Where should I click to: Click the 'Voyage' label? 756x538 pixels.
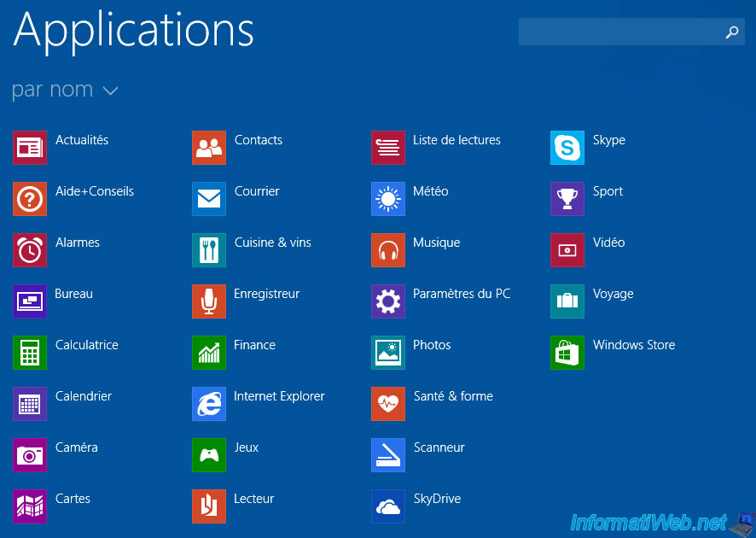point(614,295)
